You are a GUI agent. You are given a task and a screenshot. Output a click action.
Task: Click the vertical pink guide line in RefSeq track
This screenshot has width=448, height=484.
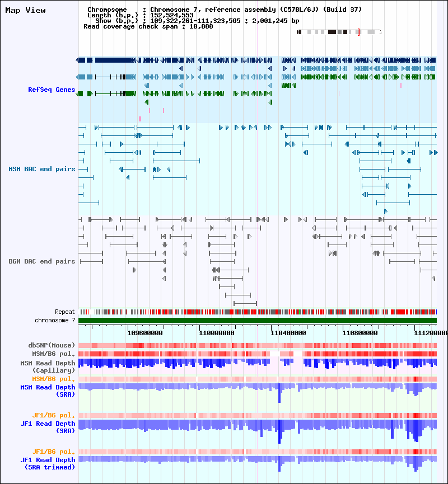[x=258, y=90]
